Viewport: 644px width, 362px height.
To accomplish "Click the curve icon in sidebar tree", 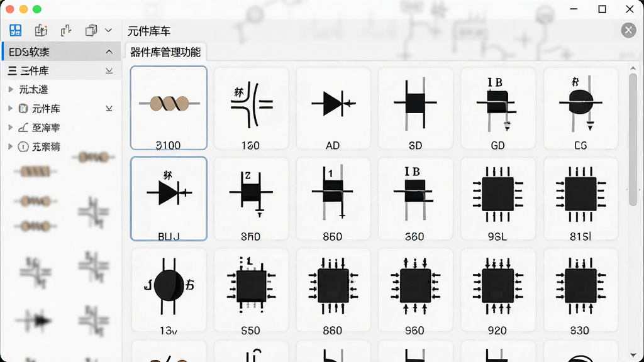I will [23, 128].
